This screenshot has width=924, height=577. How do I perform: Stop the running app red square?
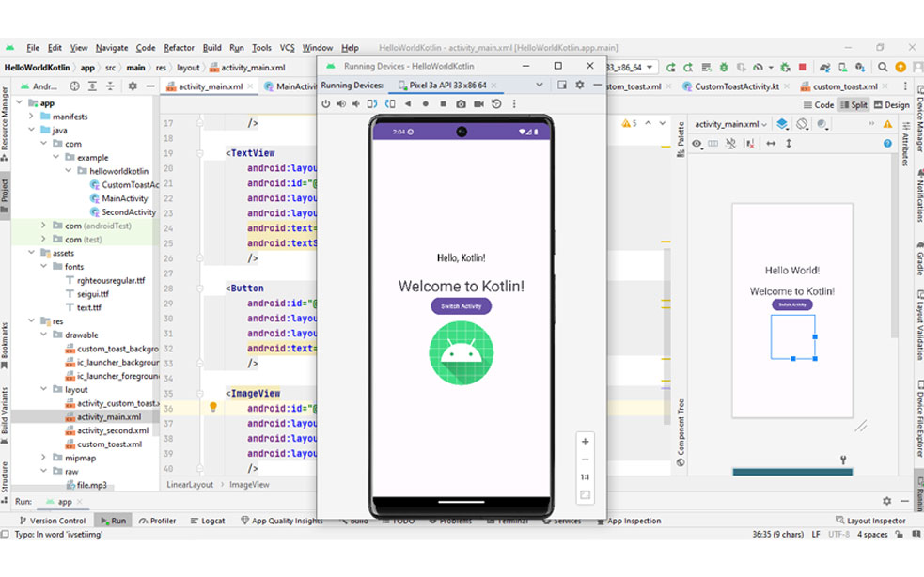click(802, 67)
